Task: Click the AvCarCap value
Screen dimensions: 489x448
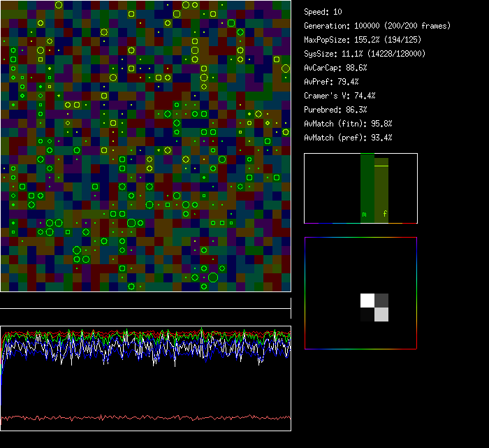Action: point(335,68)
